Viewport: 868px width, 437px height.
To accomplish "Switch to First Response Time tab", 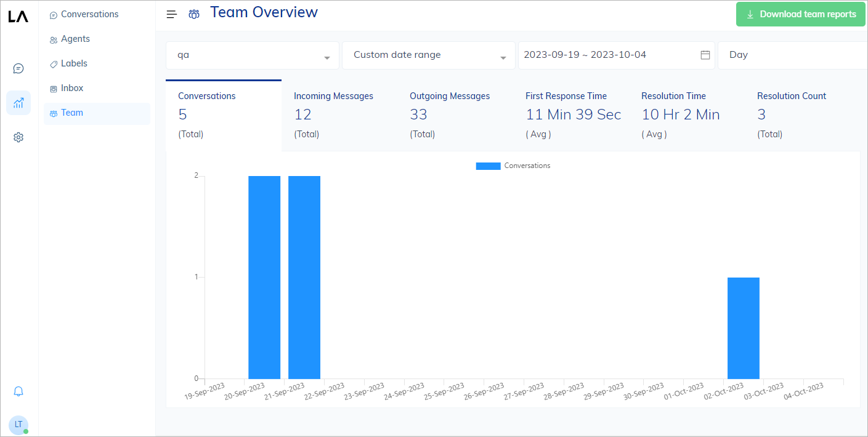I will [571, 115].
